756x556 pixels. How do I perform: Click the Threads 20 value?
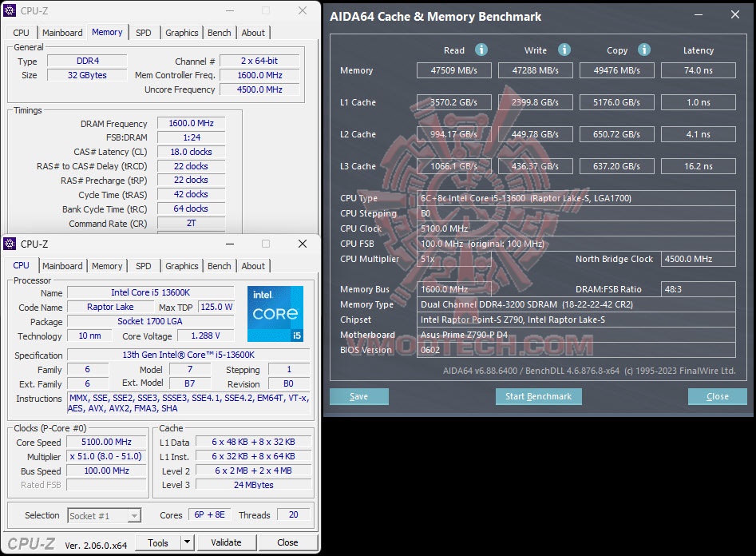point(293,515)
